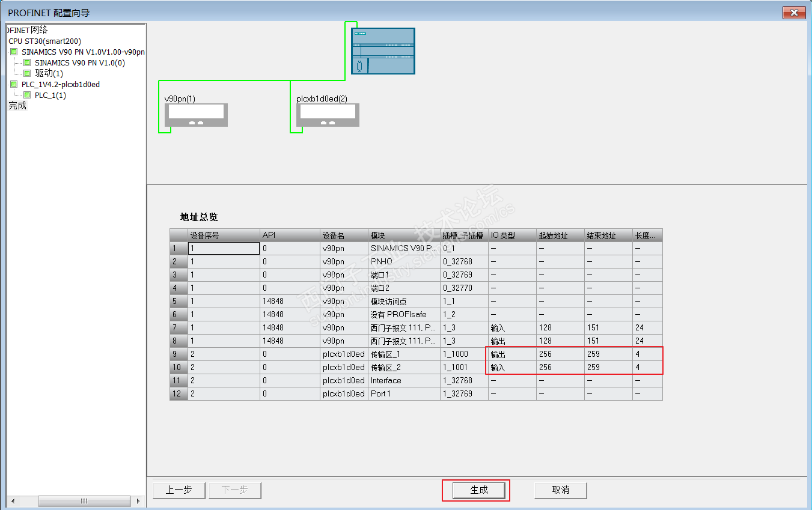Click the tree panel horizontal scrollbar thumb
This screenshot has height=510, width=812.
coord(84,501)
